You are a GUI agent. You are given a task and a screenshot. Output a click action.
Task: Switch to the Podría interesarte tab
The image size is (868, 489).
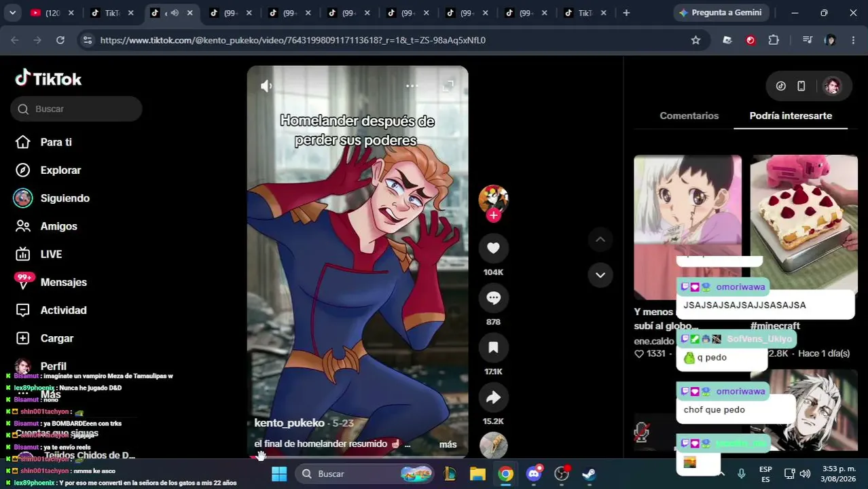point(791,115)
